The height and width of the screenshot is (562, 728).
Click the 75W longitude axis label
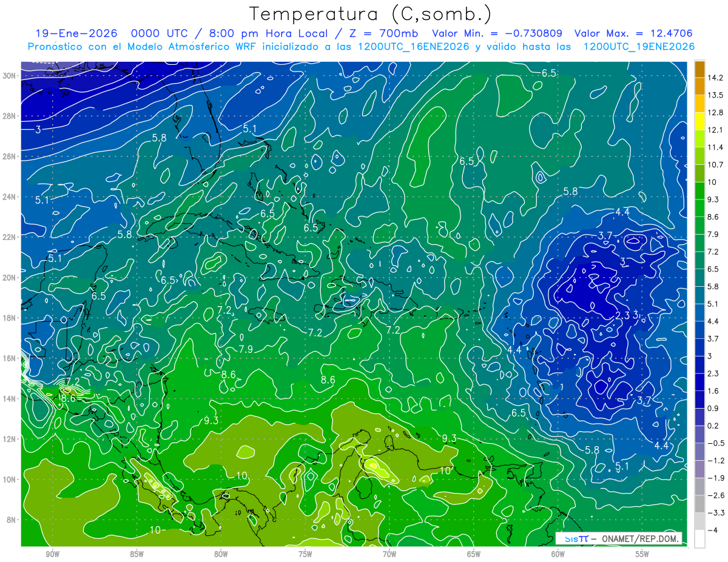(x=305, y=554)
